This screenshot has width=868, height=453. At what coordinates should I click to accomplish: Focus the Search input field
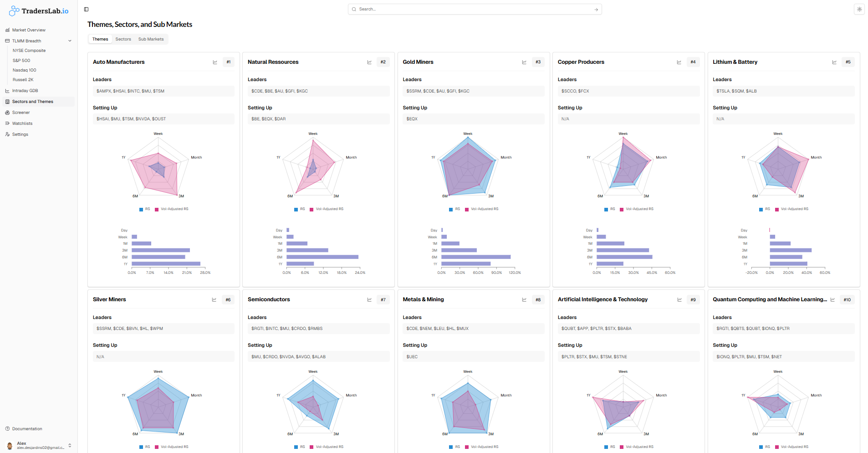coord(474,9)
